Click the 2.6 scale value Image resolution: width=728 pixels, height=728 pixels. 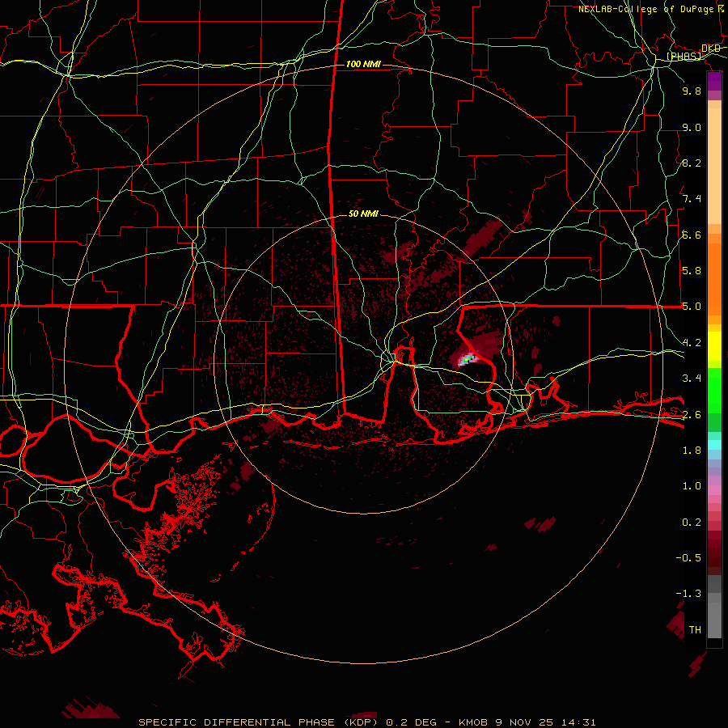tap(692, 414)
